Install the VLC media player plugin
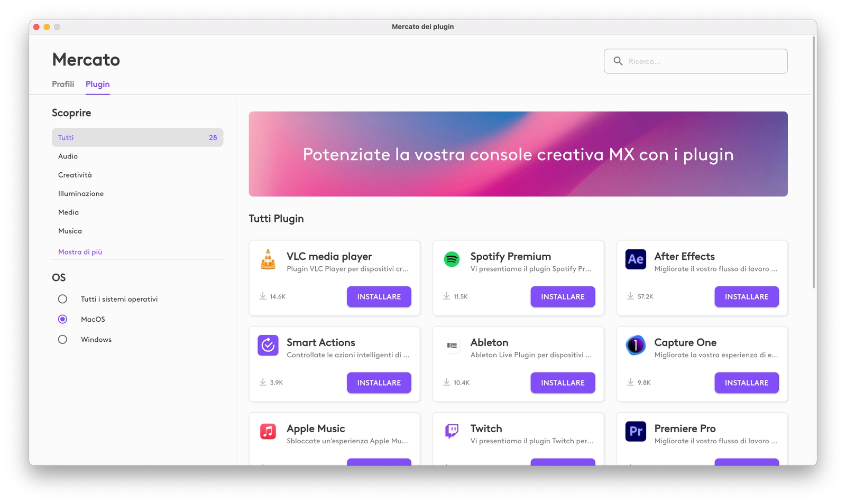846x504 pixels. point(379,296)
